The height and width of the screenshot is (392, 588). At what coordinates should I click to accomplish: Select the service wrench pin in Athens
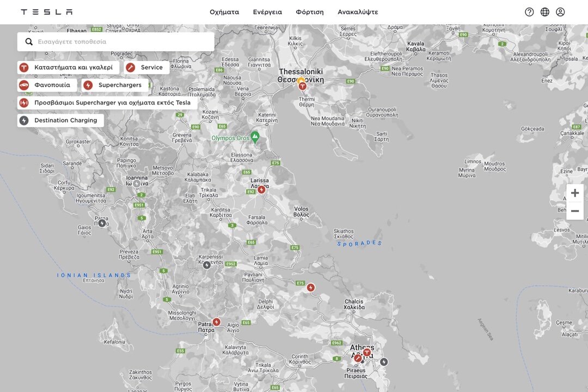(358, 358)
